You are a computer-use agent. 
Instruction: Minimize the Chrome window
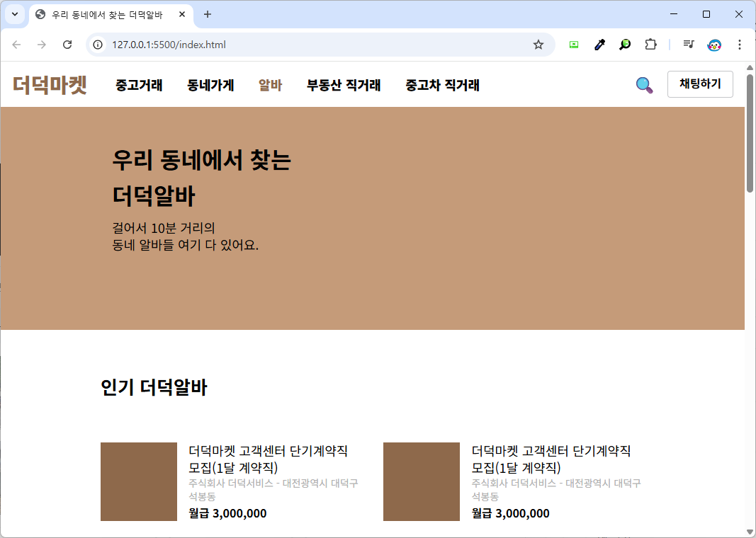tap(674, 14)
